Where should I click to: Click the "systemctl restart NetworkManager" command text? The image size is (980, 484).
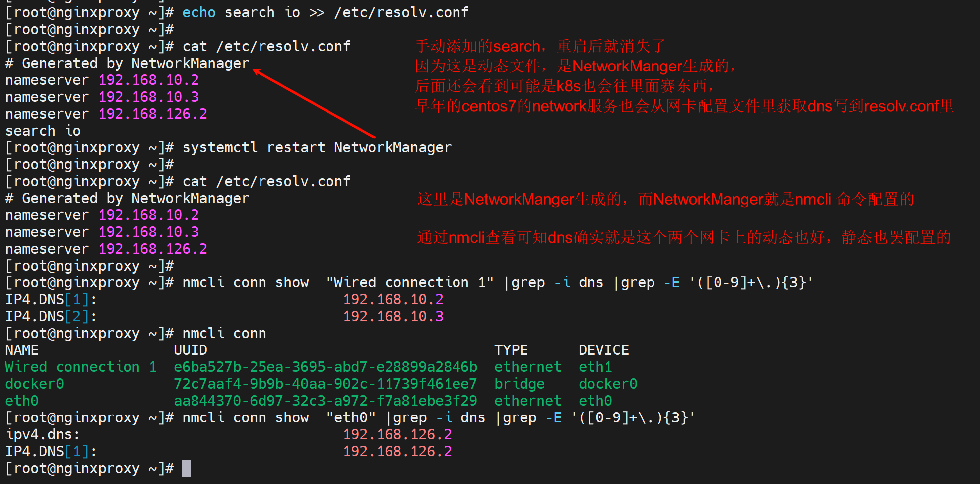(x=317, y=148)
